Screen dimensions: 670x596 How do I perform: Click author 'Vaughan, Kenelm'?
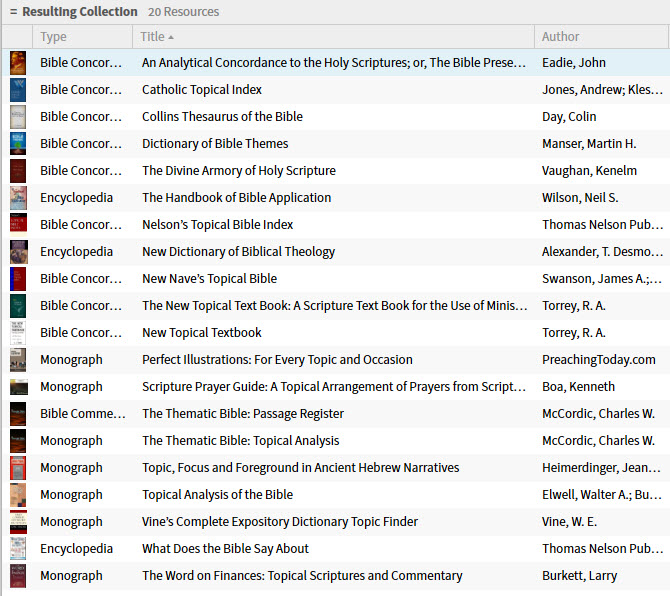click(x=590, y=171)
